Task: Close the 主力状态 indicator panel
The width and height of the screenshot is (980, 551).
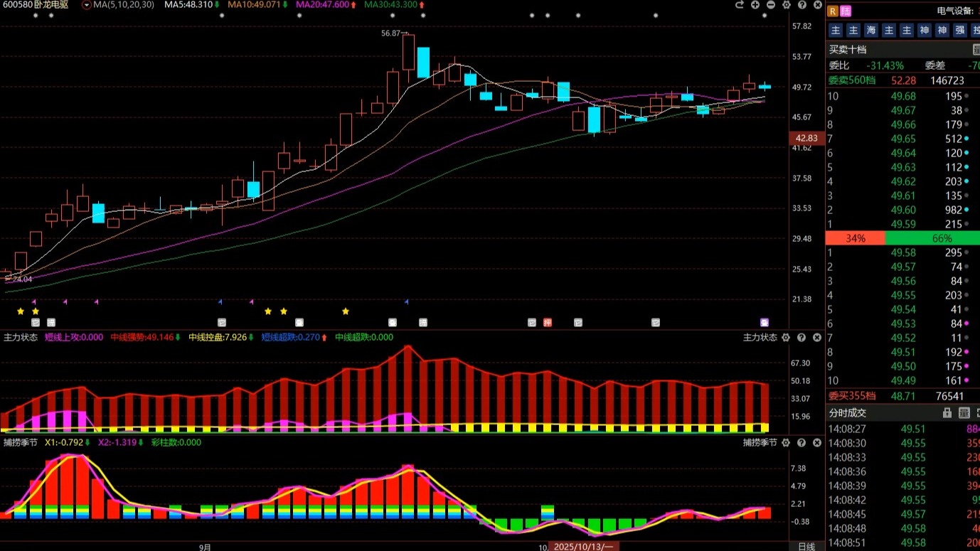Action: 817,338
